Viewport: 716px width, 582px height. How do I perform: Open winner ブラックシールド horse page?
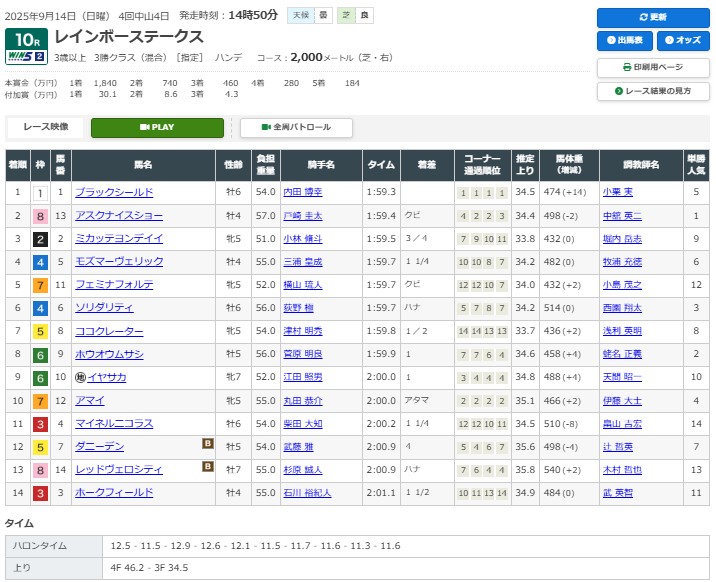tap(113, 192)
